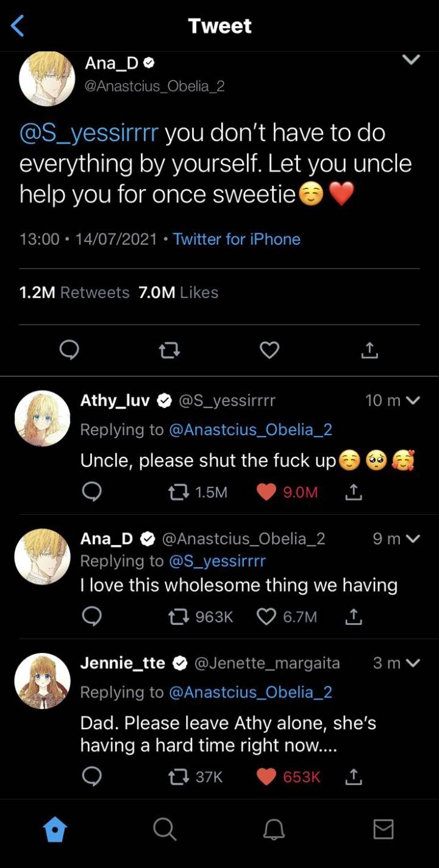The height and width of the screenshot is (868, 439).
Task: Share Athy_luv's reply
Action: (354, 492)
